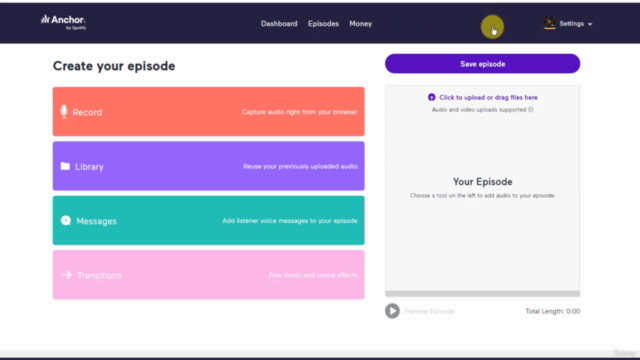Click the Anchor by Spotify logo
The width and height of the screenshot is (640, 360).
[x=63, y=22]
